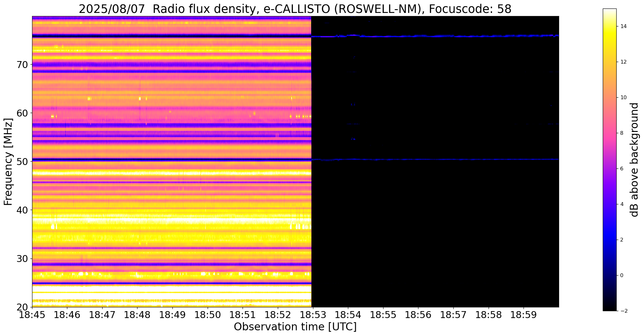This screenshot has width=644, height=336.
Task: Click the 18:57 time tick label
Action: (453, 314)
